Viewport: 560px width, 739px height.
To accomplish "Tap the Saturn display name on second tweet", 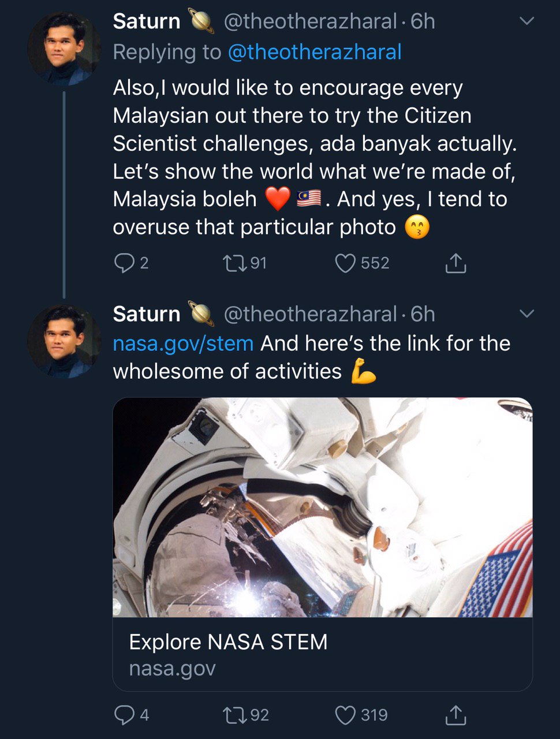I will 147,314.
